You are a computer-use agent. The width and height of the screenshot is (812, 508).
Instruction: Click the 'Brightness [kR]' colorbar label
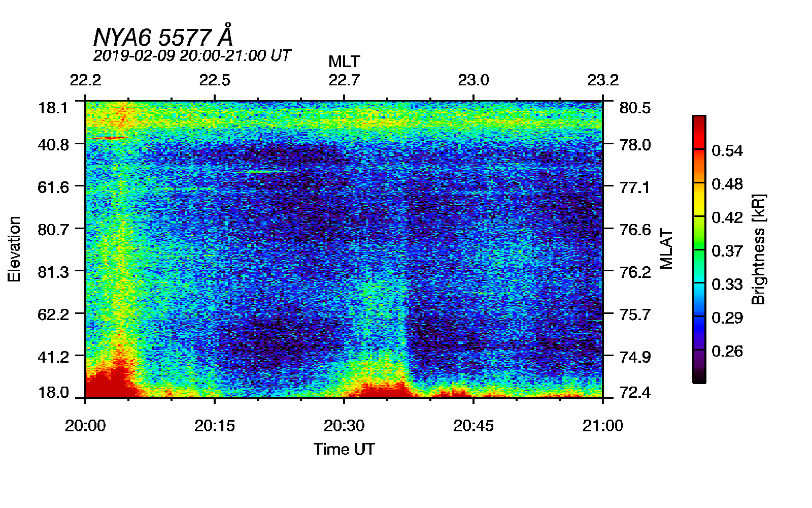point(758,249)
